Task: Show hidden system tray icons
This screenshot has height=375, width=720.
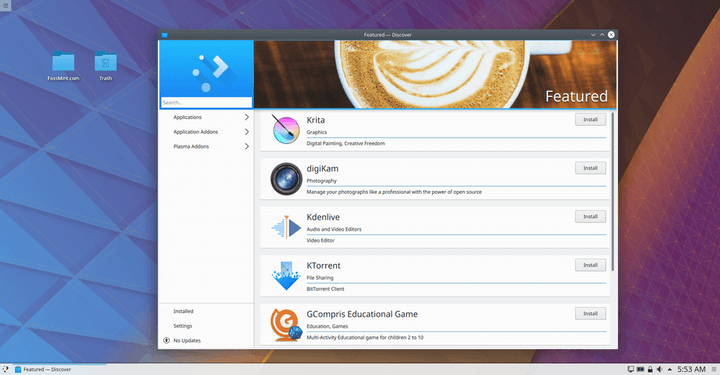Action: (x=669, y=369)
